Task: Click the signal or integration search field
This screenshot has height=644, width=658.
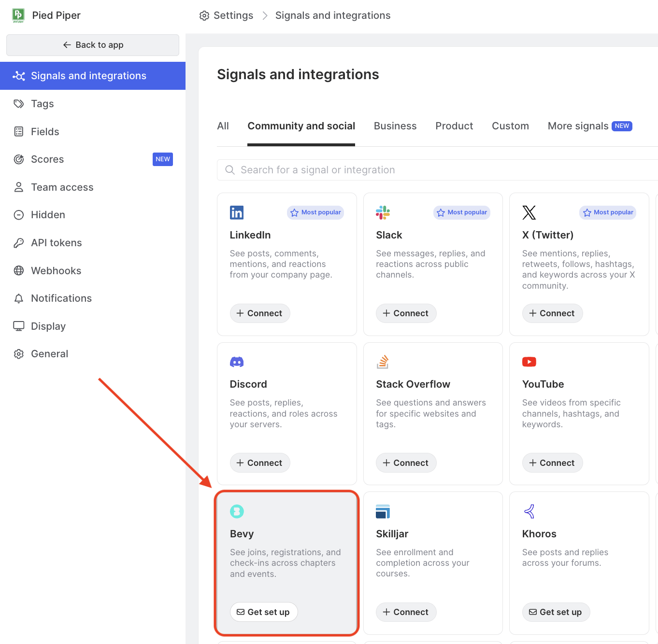Action: click(437, 170)
